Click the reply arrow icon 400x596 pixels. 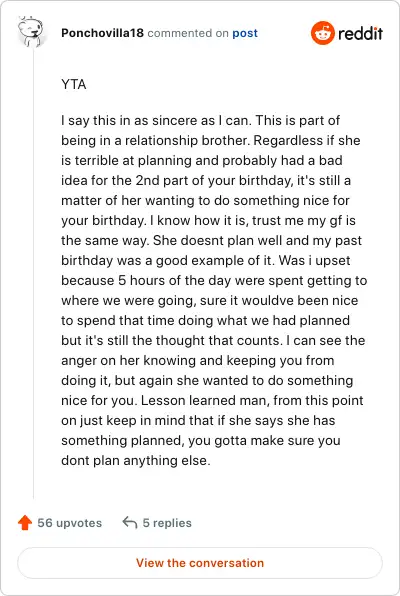coord(130,523)
